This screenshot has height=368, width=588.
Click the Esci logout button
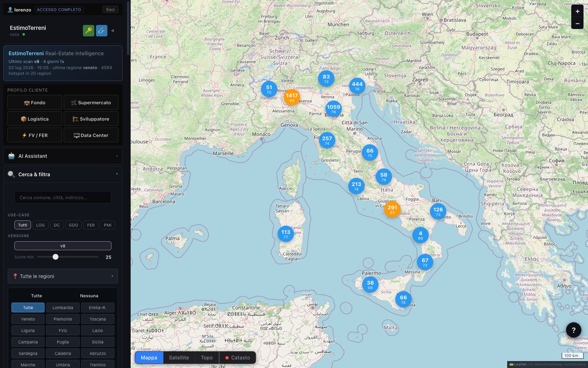pyautogui.click(x=111, y=9)
